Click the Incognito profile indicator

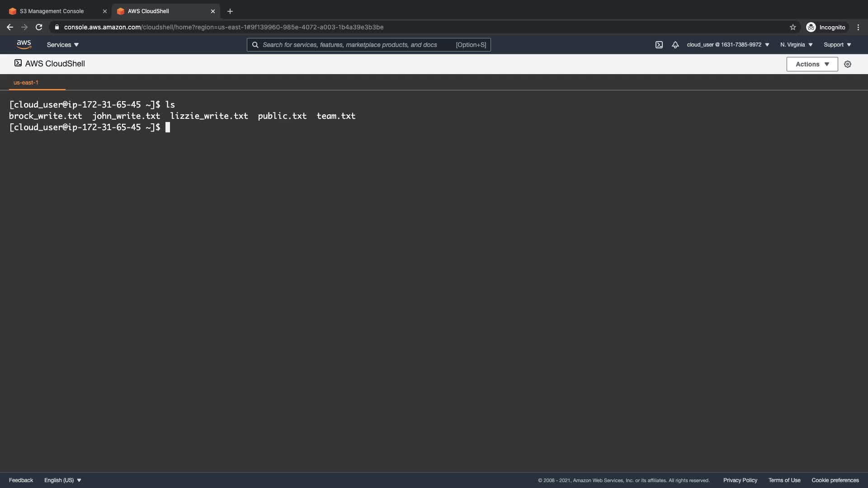[x=826, y=27]
